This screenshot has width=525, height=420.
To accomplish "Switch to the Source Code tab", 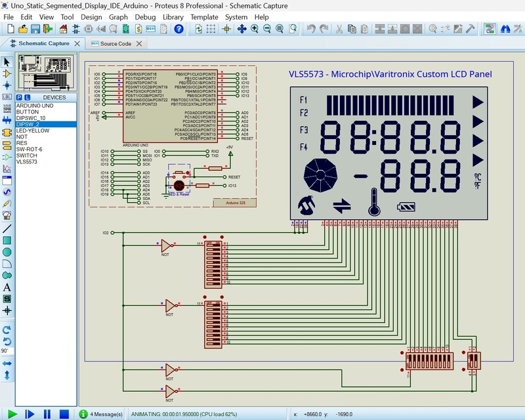I will click(x=115, y=44).
